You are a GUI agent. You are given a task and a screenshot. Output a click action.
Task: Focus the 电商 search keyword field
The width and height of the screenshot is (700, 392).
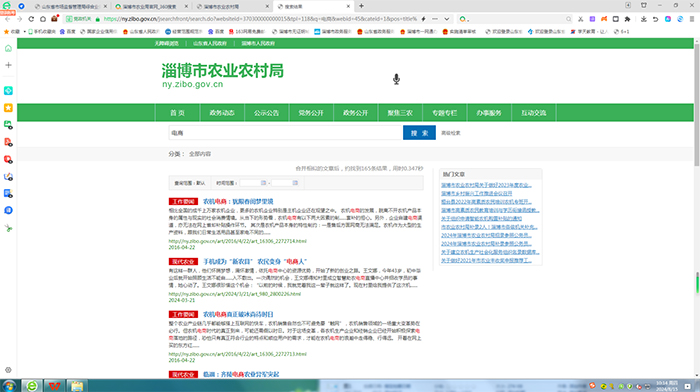pos(286,133)
